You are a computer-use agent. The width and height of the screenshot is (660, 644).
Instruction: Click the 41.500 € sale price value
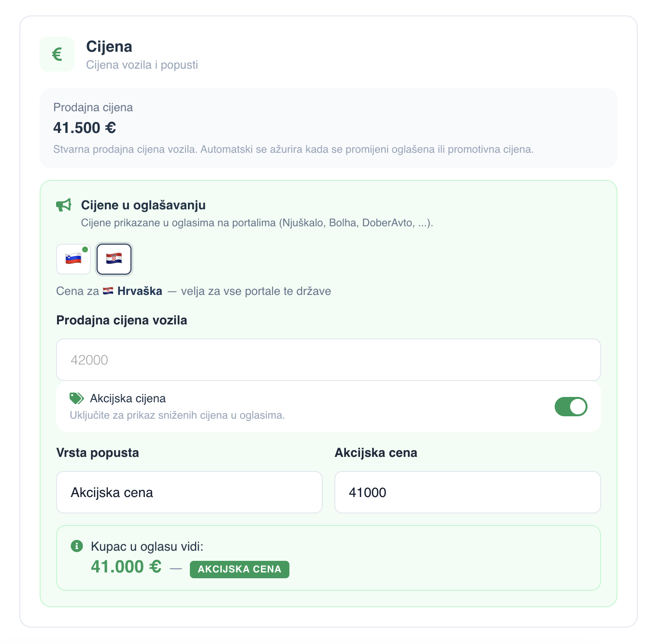pos(85,128)
